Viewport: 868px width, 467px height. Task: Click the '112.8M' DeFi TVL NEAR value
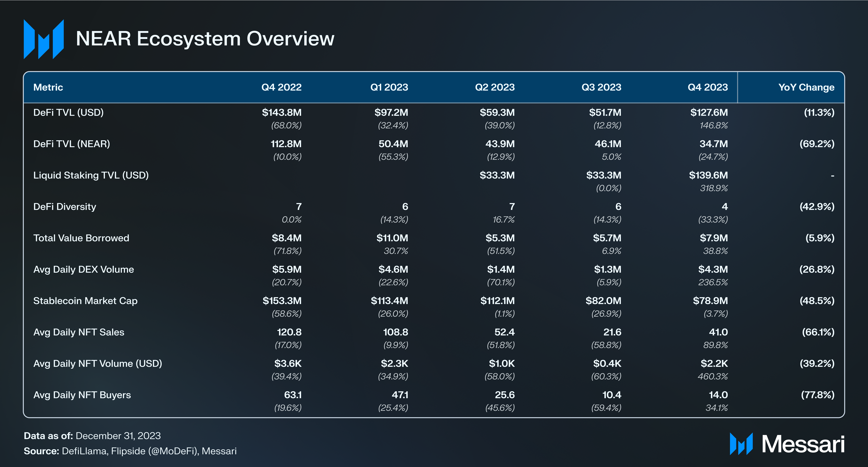click(286, 144)
